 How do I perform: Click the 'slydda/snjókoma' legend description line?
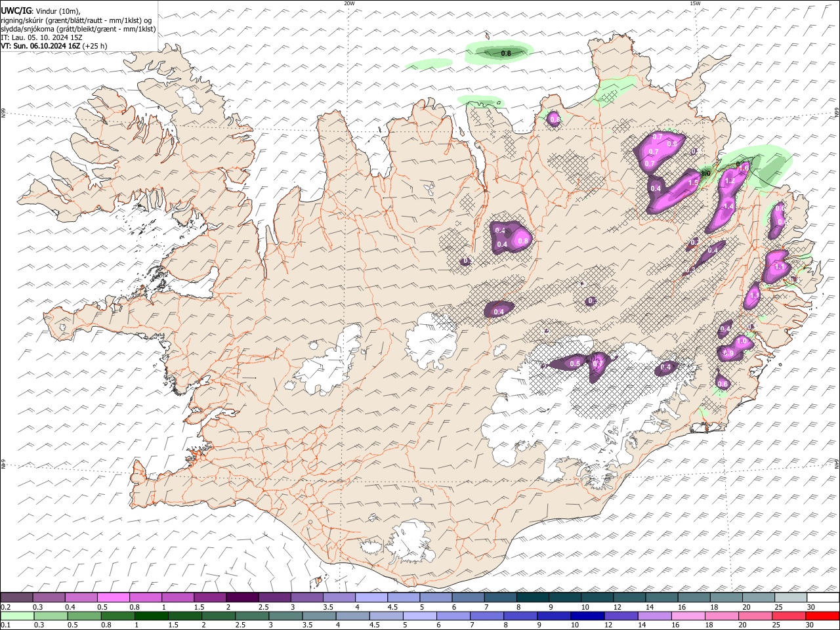click(x=78, y=29)
